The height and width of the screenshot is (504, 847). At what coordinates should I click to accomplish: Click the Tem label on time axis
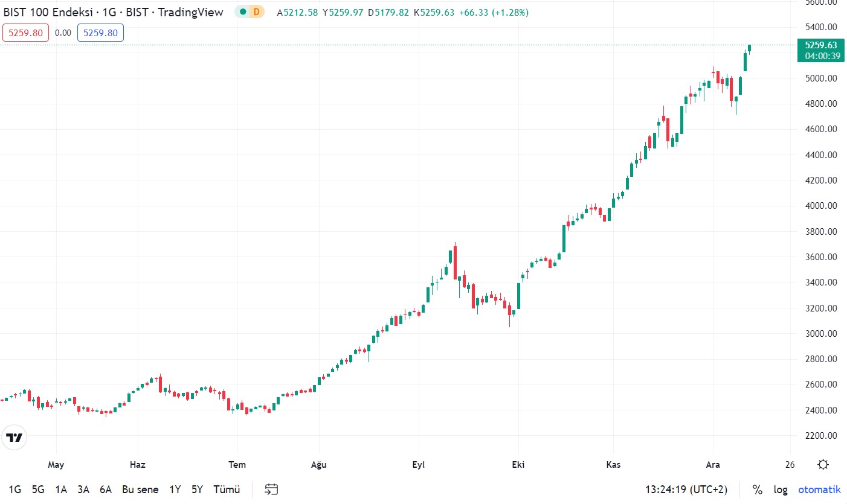pyautogui.click(x=237, y=465)
